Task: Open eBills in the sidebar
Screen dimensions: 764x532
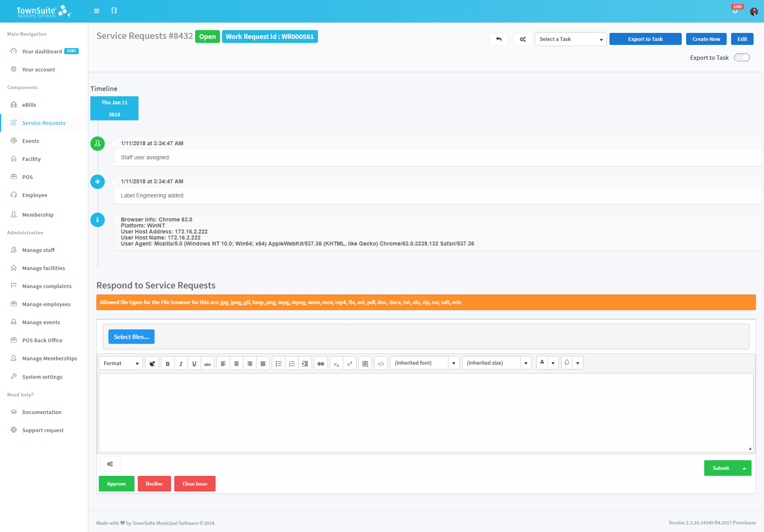Action: coord(29,105)
